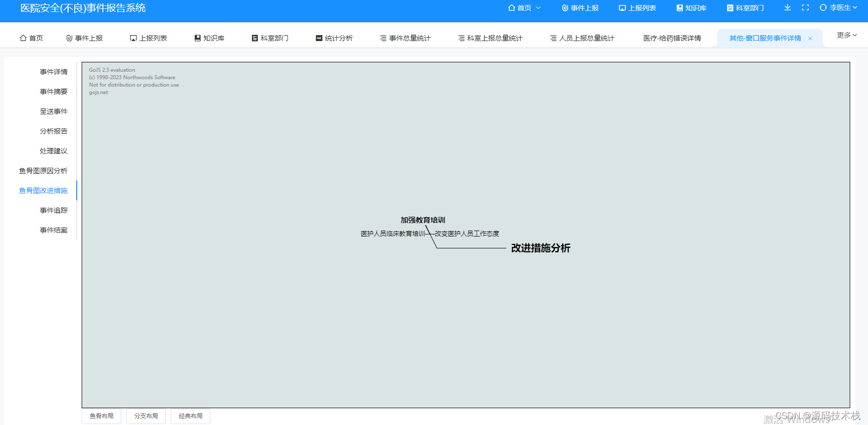Click the house icon on 首页 tab
868x425 pixels.
point(23,38)
